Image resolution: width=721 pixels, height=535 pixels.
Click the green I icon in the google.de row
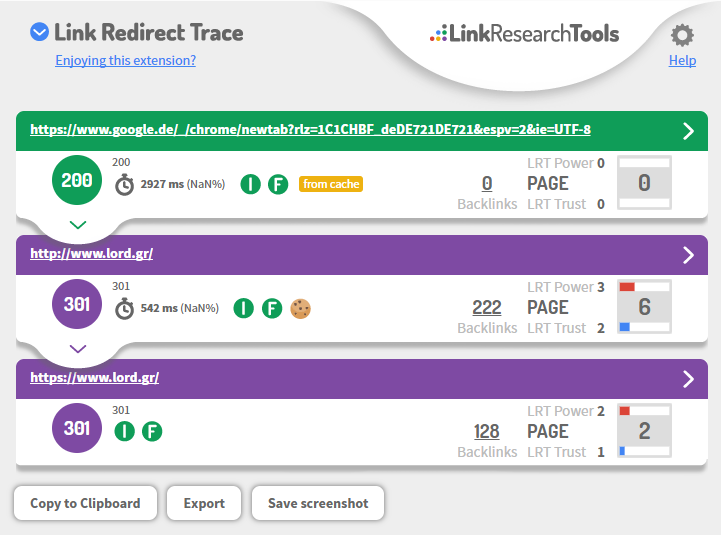[x=250, y=184]
